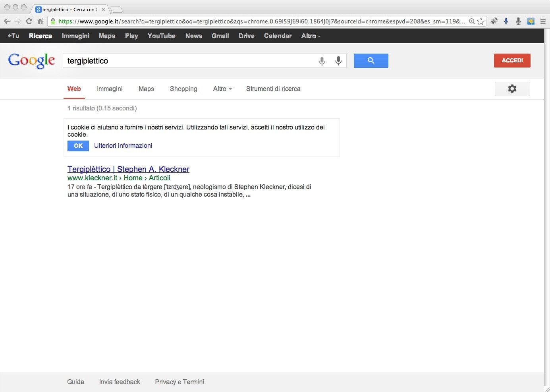Screen dimensions: 550x392
Task: Switch to Immagini results tab
Action: coord(110,89)
